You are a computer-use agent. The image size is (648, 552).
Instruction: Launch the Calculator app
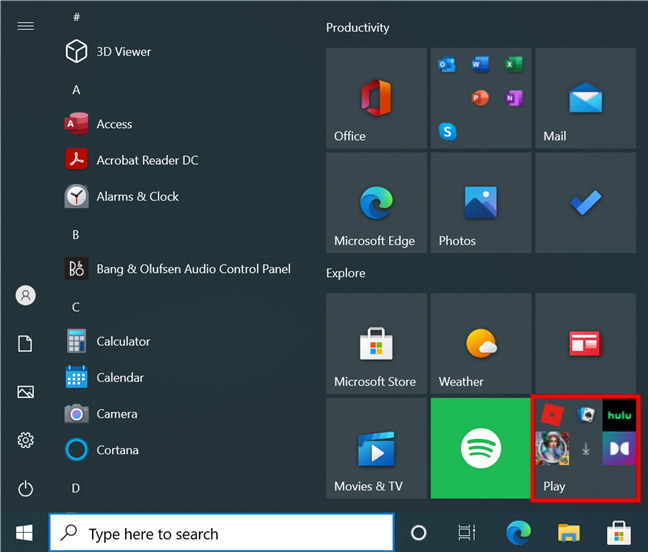pos(107,341)
